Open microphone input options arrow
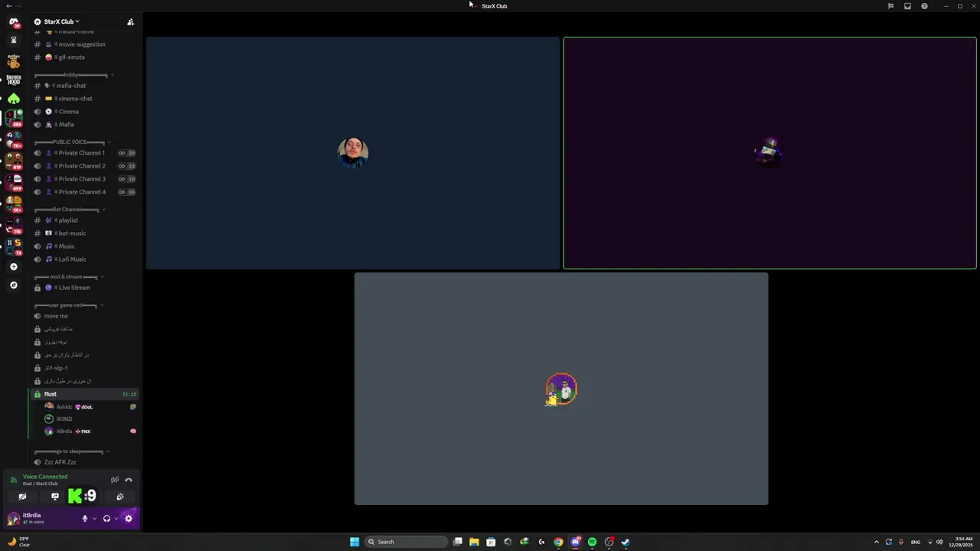This screenshot has width=980, height=551. [94, 518]
